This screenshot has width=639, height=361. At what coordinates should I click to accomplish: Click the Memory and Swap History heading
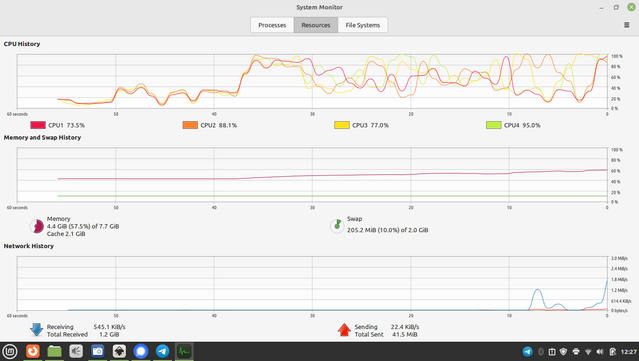click(x=42, y=138)
